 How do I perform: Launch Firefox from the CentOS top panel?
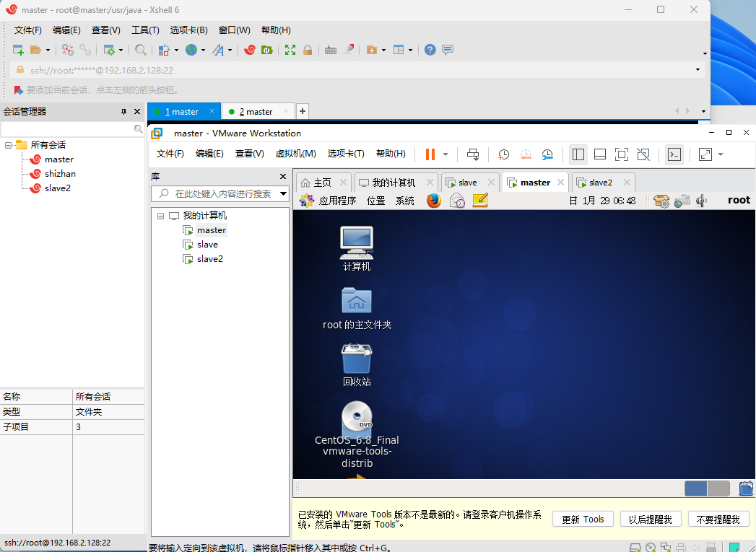point(434,201)
